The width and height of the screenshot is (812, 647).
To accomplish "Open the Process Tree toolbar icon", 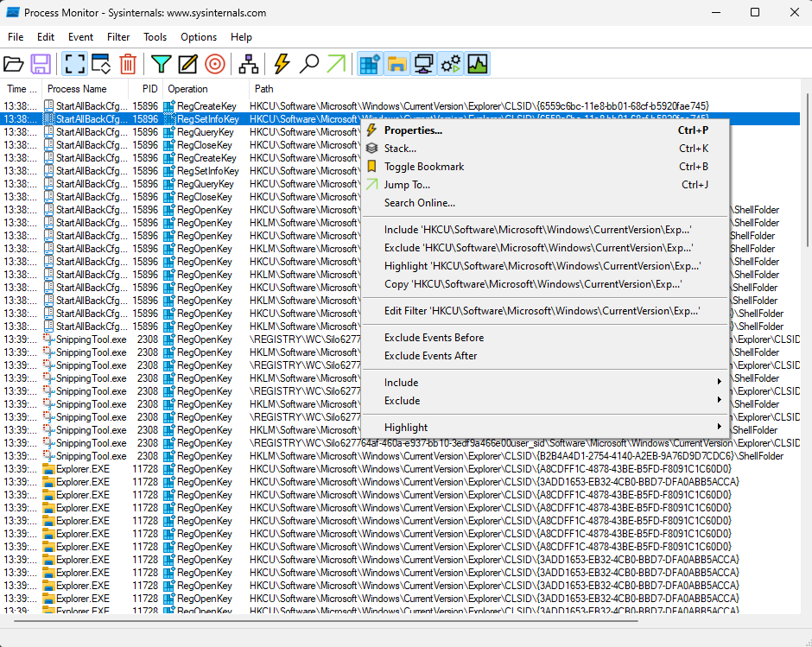I will pos(249,64).
